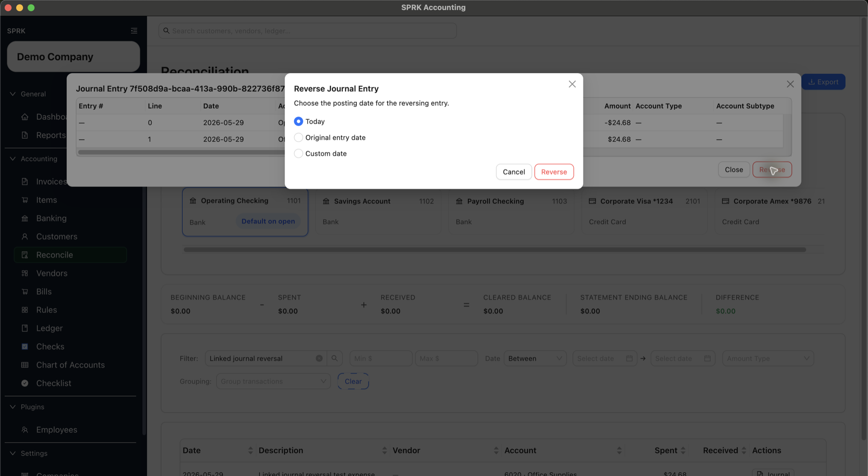Sort by the Received column arrows
This screenshot has height=476, width=868.
(x=744, y=450)
